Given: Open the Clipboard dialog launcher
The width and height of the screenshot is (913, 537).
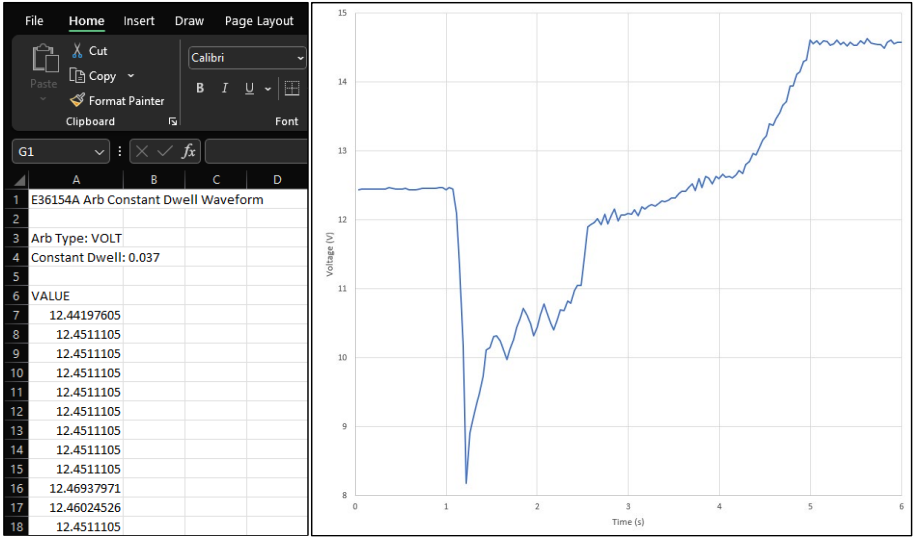Looking at the screenshot, I should point(172,121).
